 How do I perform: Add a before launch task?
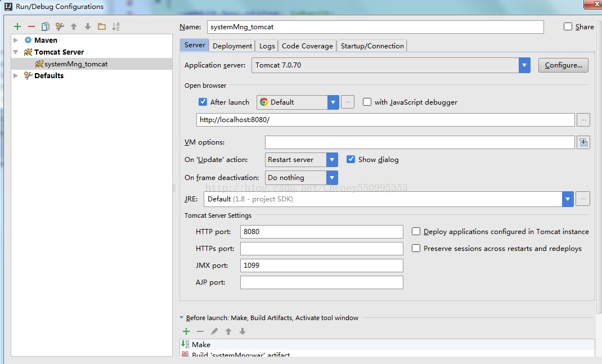coord(186,331)
